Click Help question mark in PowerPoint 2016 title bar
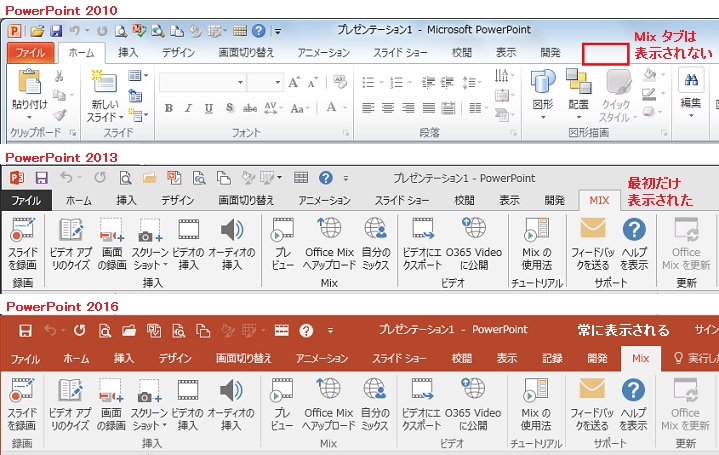This screenshot has width=719, height=455. click(306, 330)
